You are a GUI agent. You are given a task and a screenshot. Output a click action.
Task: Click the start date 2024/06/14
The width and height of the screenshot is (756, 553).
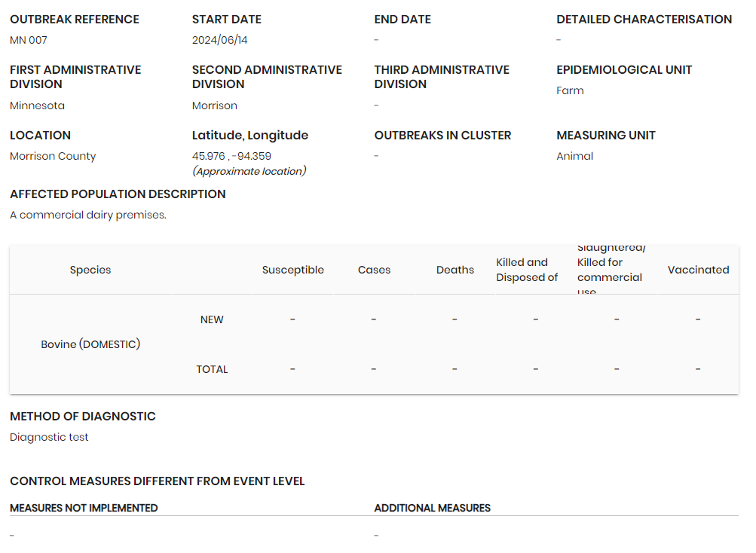220,40
